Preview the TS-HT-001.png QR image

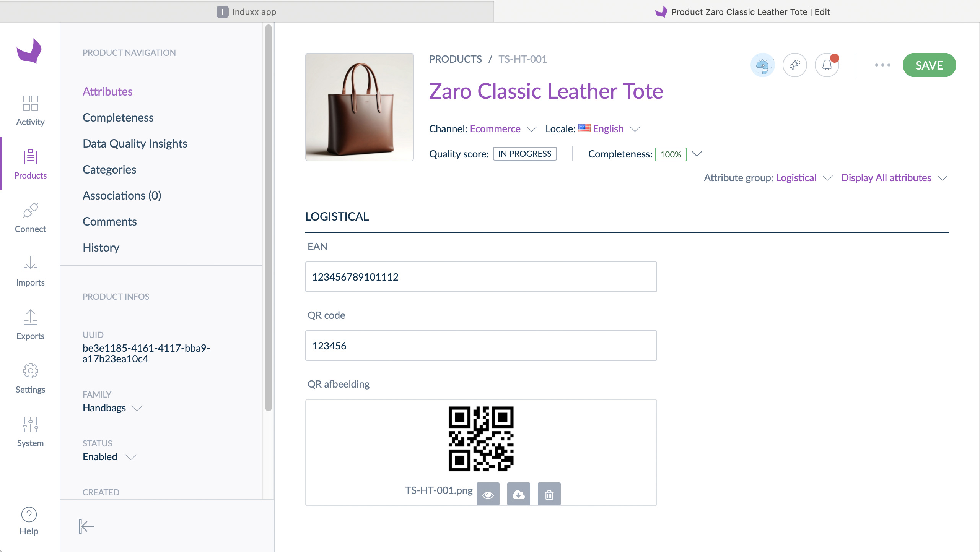488,494
